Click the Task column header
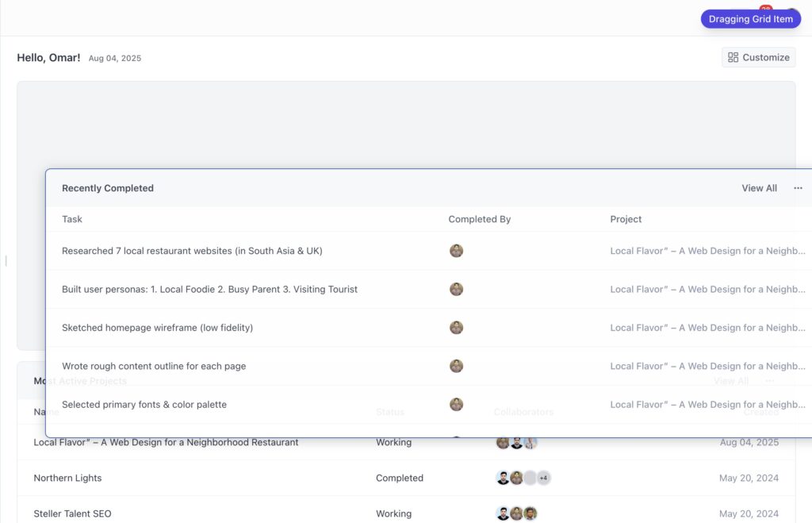This screenshot has height=523, width=812. [72, 219]
